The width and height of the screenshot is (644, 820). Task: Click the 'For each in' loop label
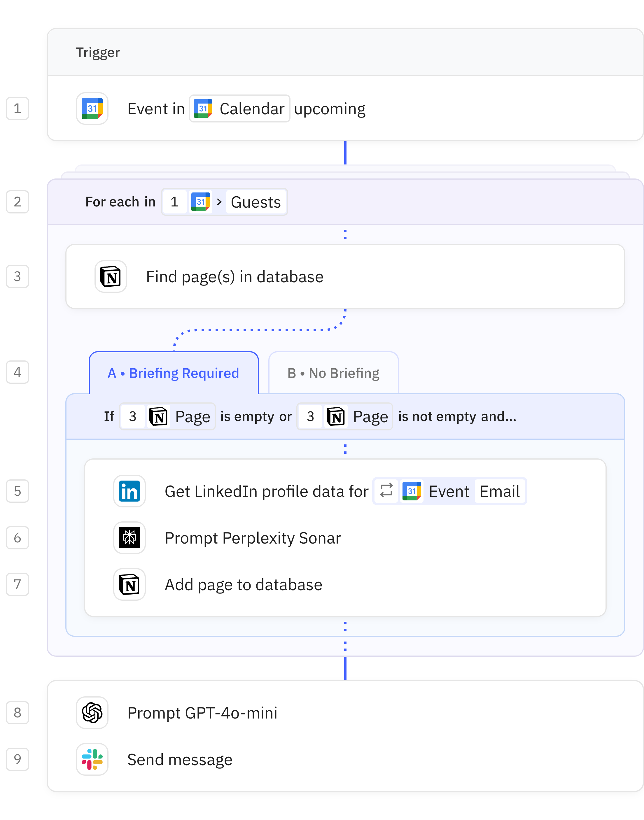pyautogui.click(x=120, y=202)
